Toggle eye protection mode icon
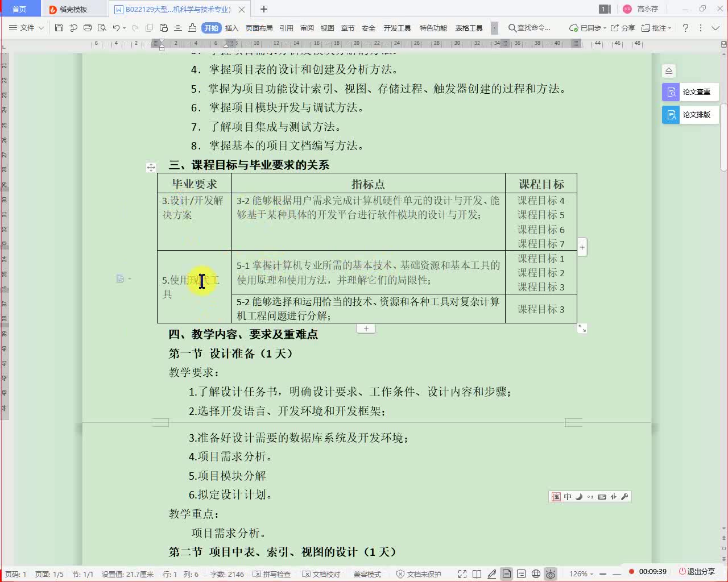Screen dimensions: 728x582 click(x=551, y=574)
